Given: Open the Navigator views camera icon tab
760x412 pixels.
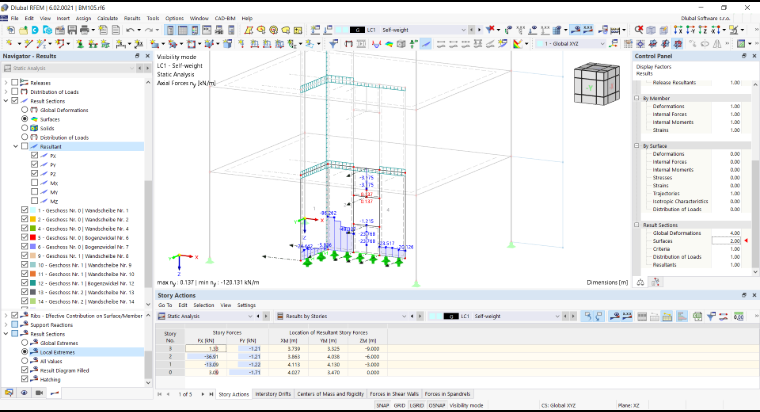Looking at the screenshot, I should [x=39, y=393].
